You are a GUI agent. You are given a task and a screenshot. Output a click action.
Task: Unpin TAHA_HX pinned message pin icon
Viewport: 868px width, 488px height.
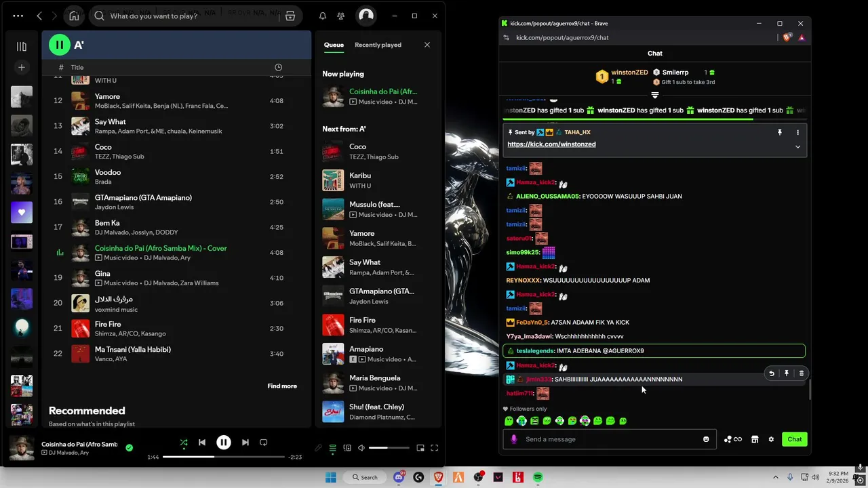[x=780, y=132]
